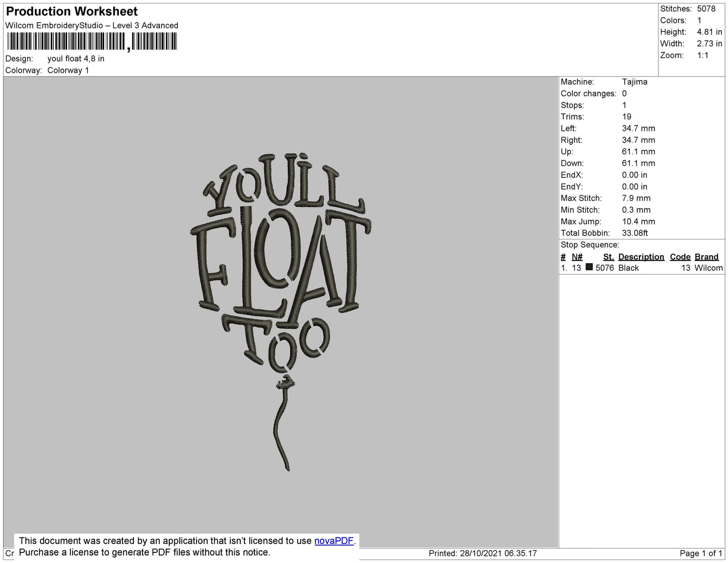Select the Production Worksheet title
The height and width of the screenshot is (563, 728).
coord(72,11)
